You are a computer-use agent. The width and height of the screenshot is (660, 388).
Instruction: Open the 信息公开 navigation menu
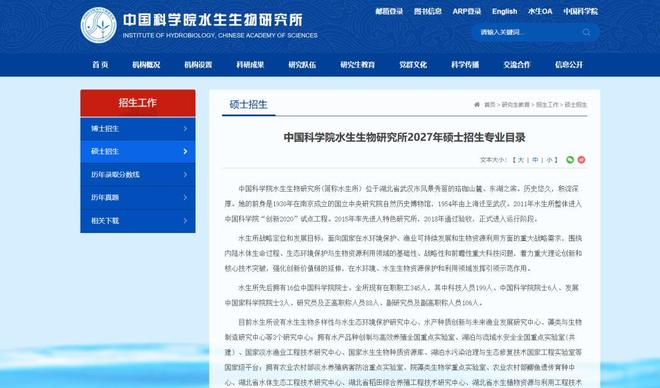point(569,64)
